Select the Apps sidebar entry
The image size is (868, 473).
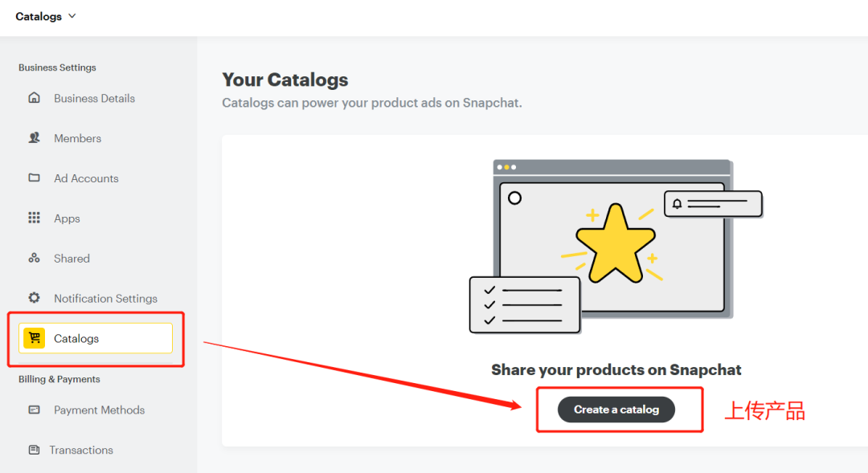coord(67,218)
